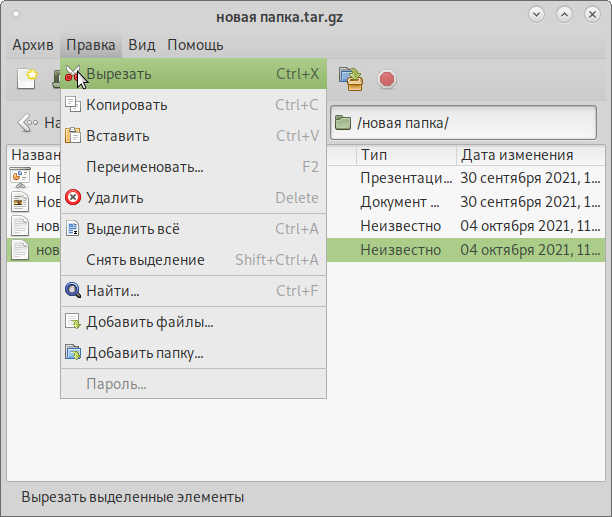Select Find (Найти...) with the magnifier icon
This screenshot has width=612, height=517.
pos(112,291)
